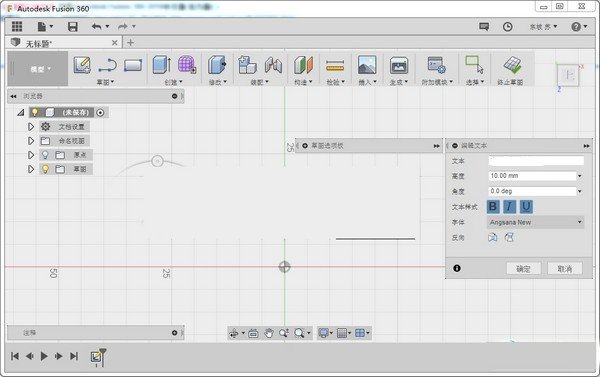Open the job status clock icon
Viewport: 600px width, 377px height.
(x=507, y=26)
